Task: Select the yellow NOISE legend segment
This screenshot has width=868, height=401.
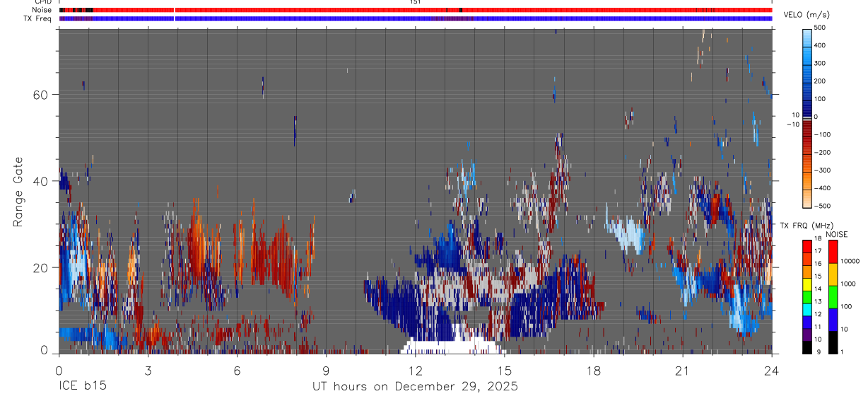Action: [x=832, y=274]
